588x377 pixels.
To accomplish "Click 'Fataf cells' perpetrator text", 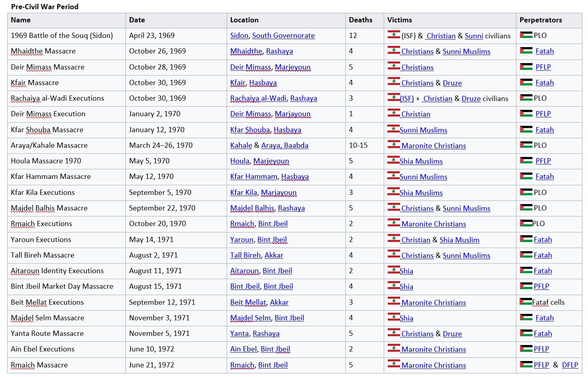I will (548, 302).
